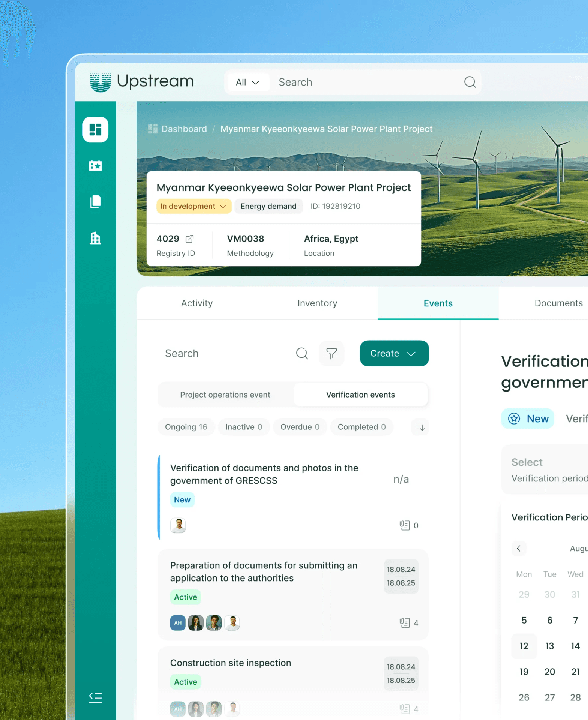Open the organization building sidebar icon
Screen dimensions: 588x720
point(95,238)
